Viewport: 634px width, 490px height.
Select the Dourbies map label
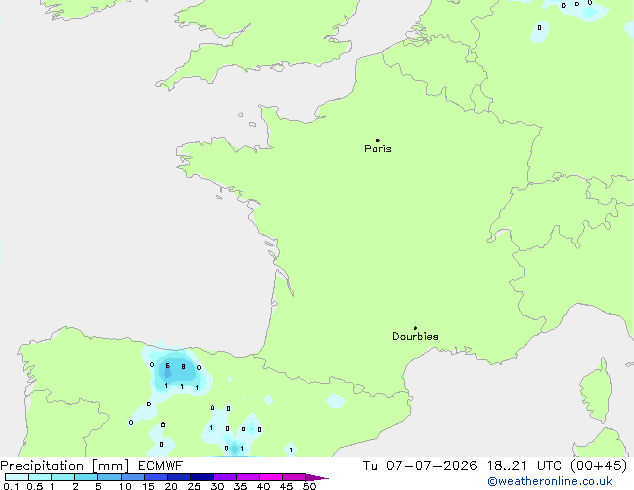[x=415, y=336]
